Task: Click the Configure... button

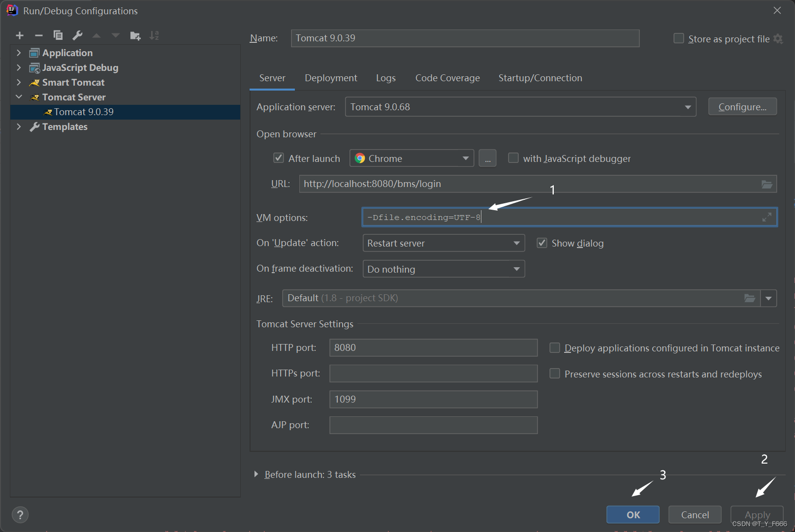Action: [x=742, y=107]
